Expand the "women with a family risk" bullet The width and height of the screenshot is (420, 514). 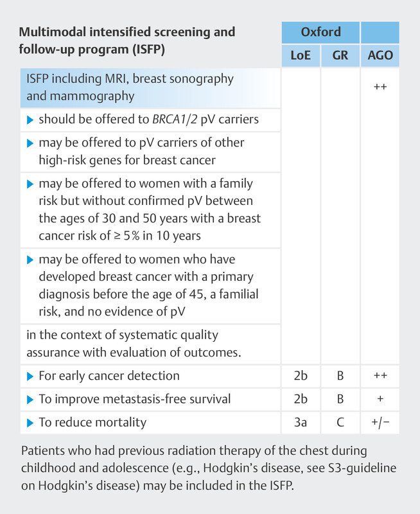tap(31, 184)
